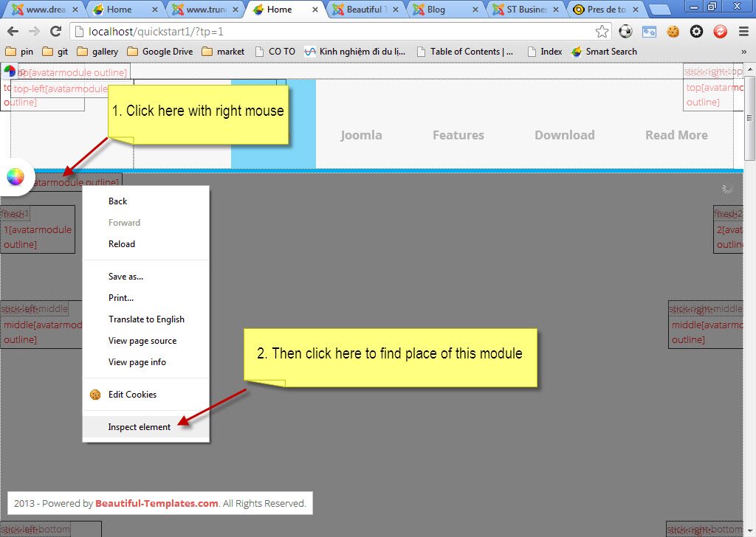
Task: Open the Chrome hamburger menu
Action: [742, 32]
